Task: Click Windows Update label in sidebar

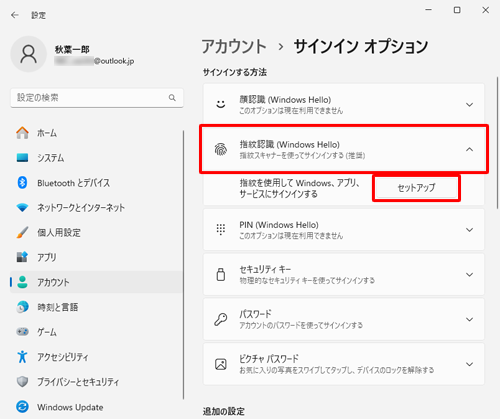Action: point(70,407)
